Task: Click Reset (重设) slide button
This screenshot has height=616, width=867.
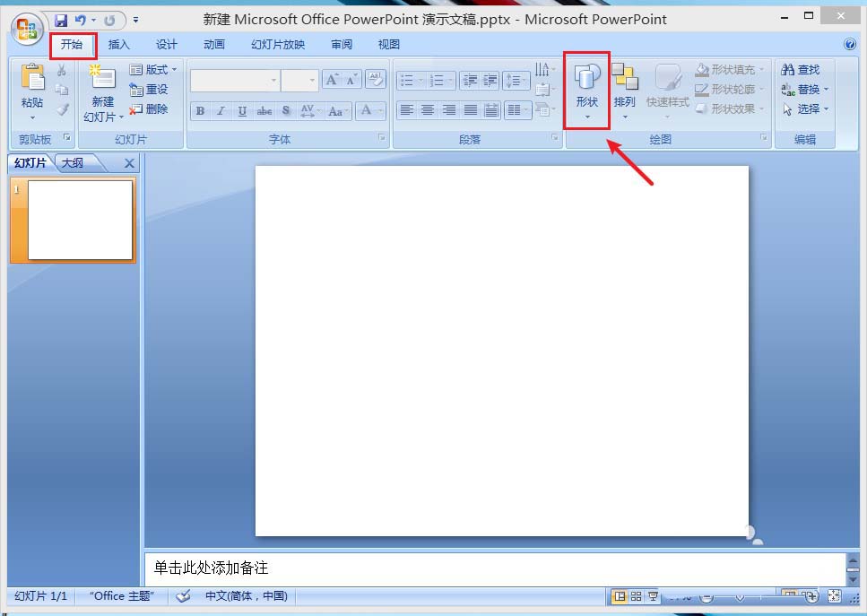Action: tap(149, 90)
